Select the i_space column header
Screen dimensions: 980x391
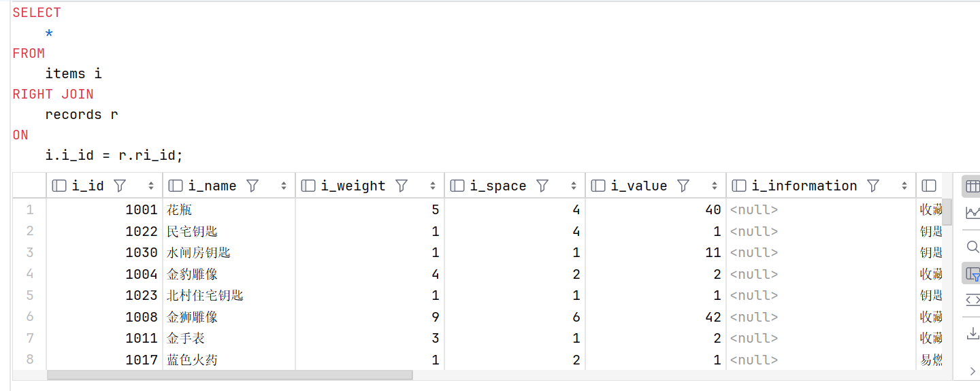coord(514,186)
